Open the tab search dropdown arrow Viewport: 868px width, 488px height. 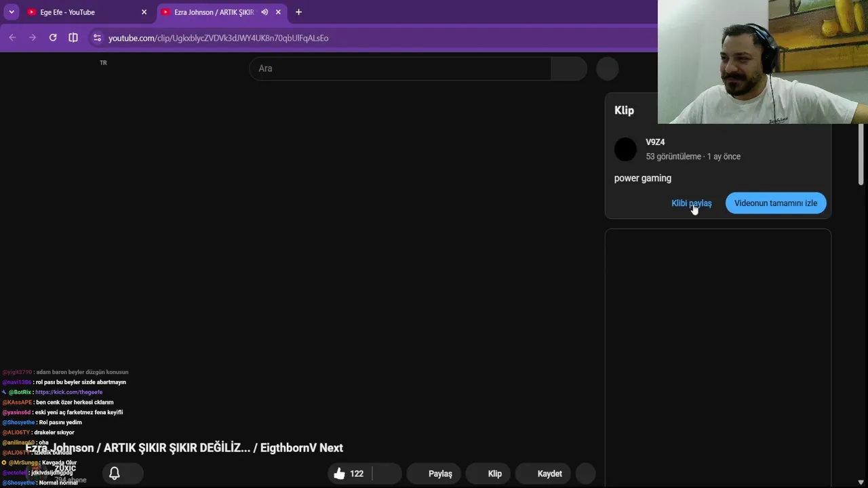[12, 12]
